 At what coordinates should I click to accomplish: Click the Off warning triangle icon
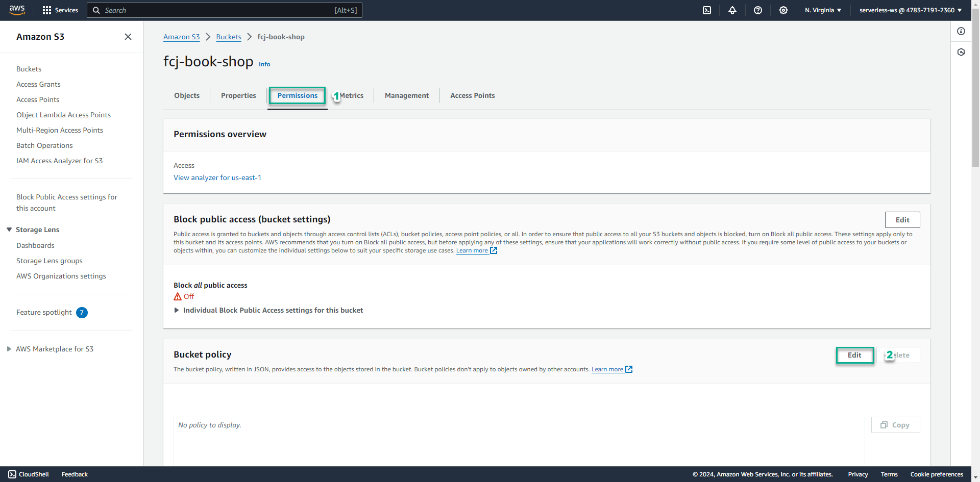click(178, 296)
